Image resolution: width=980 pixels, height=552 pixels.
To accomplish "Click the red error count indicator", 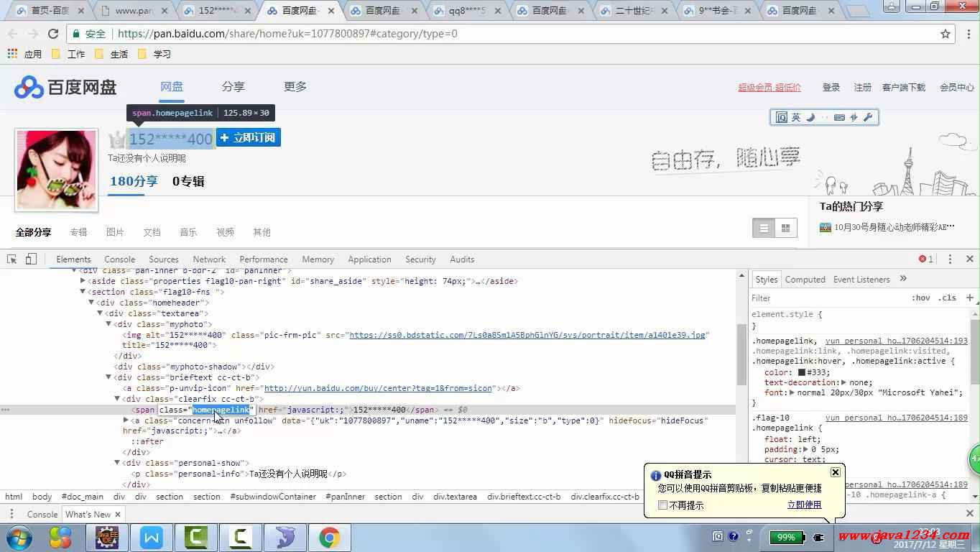I will coord(925,259).
